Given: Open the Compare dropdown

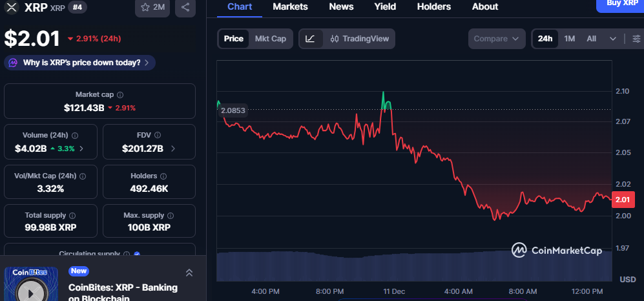Looking at the screenshot, I should [x=496, y=39].
